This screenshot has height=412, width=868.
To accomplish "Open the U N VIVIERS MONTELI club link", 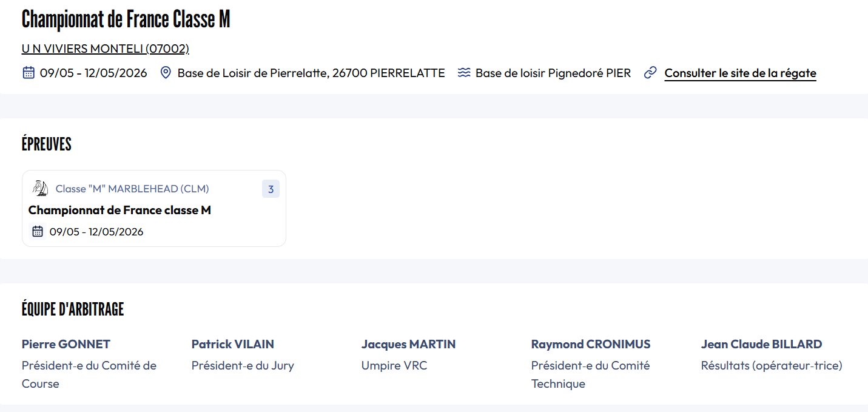I will click(106, 49).
